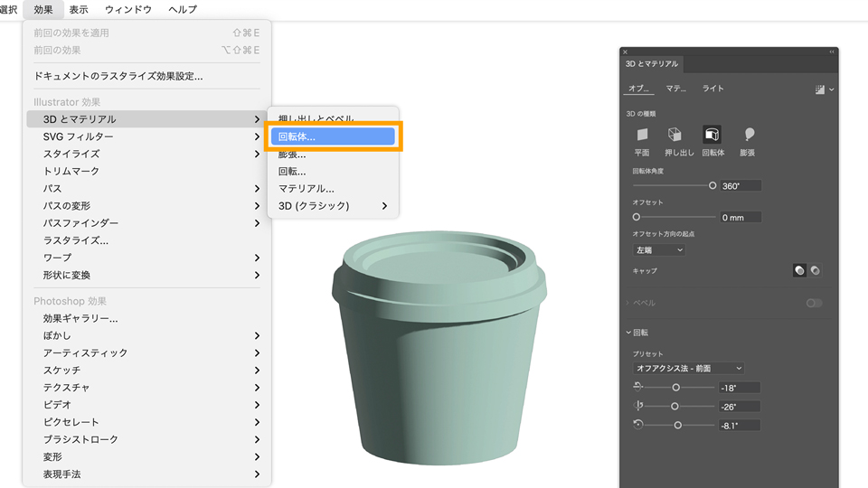Open the プリセット dropdown showing オフアクシス法 - 前面
This screenshot has height=488, width=868.
[x=688, y=369]
